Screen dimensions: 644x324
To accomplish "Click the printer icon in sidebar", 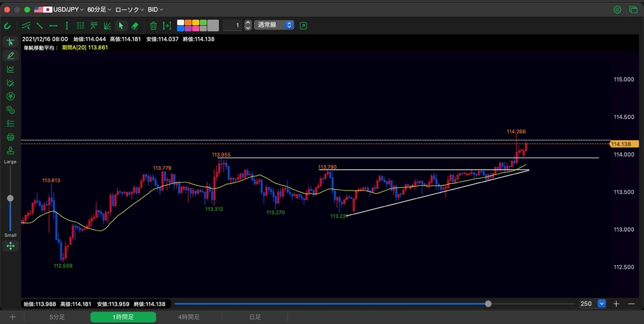I will (x=10, y=137).
